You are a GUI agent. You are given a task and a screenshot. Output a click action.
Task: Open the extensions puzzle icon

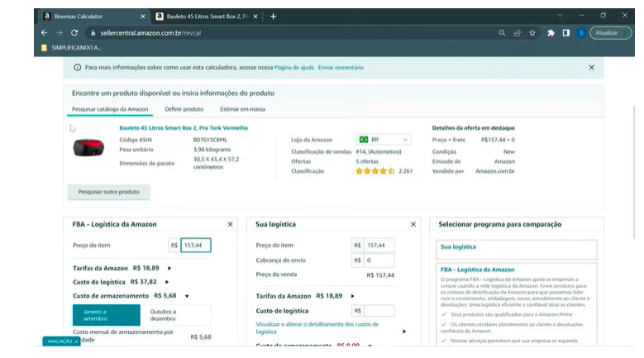[x=551, y=33]
